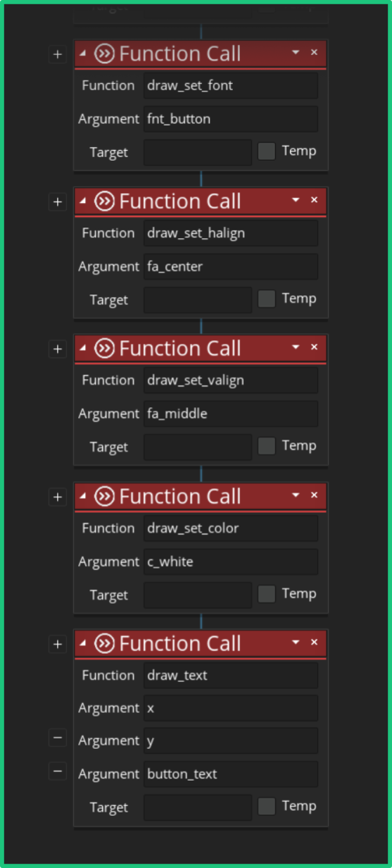The width and height of the screenshot is (392, 868).
Task: Collapse the draw_set_valign node triangle
Action: (83, 347)
